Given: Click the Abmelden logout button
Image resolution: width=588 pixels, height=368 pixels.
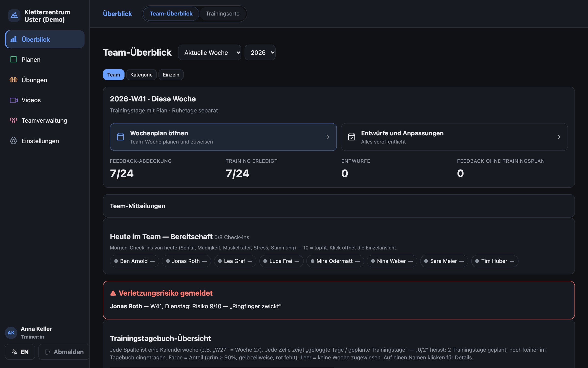Looking at the screenshot, I should point(64,352).
